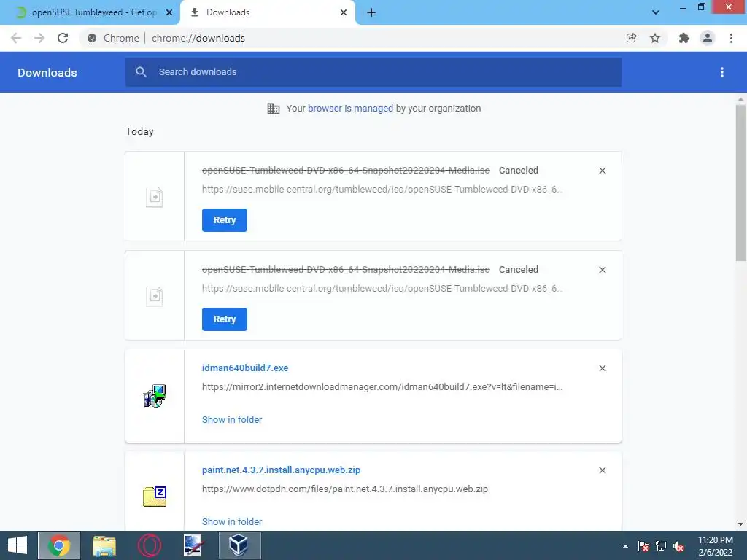Open Downloads page more actions menu
The height and width of the screenshot is (560, 747).
[722, 72]
